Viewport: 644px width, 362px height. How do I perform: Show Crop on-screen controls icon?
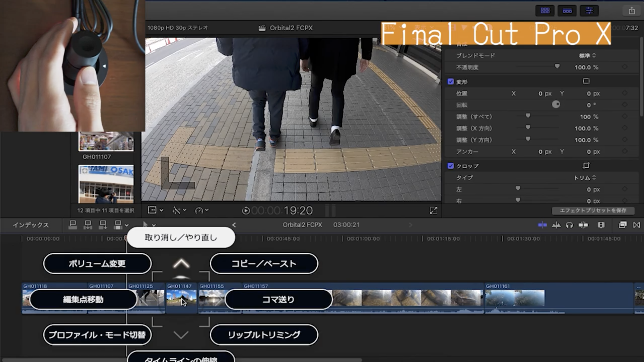586,166
